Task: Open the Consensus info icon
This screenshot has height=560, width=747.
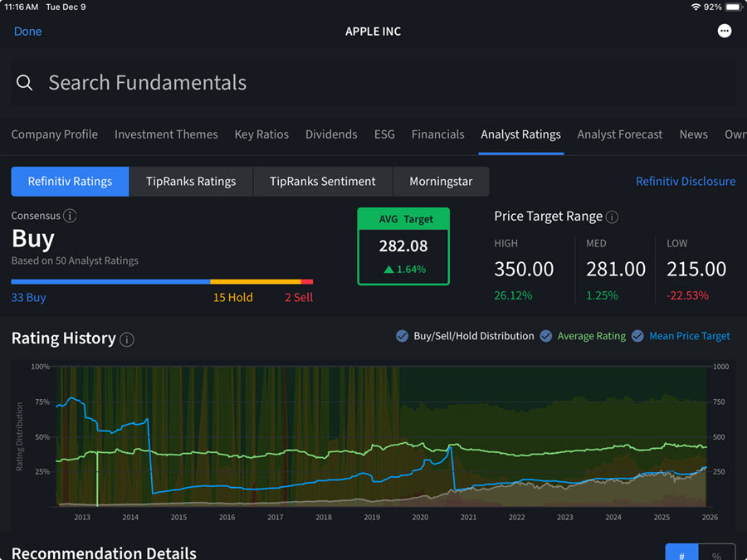Action: (x=70, y=216)
